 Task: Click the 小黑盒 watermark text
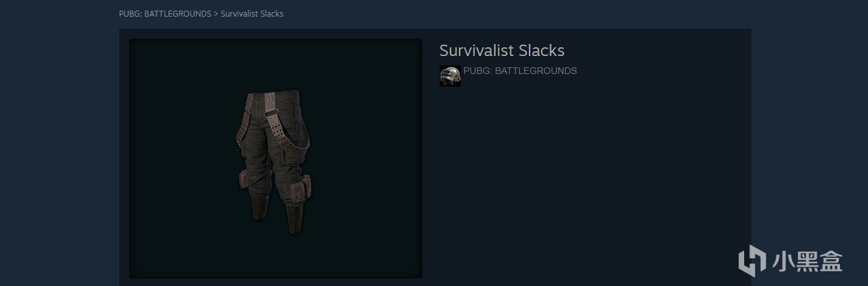pos(807,261)
